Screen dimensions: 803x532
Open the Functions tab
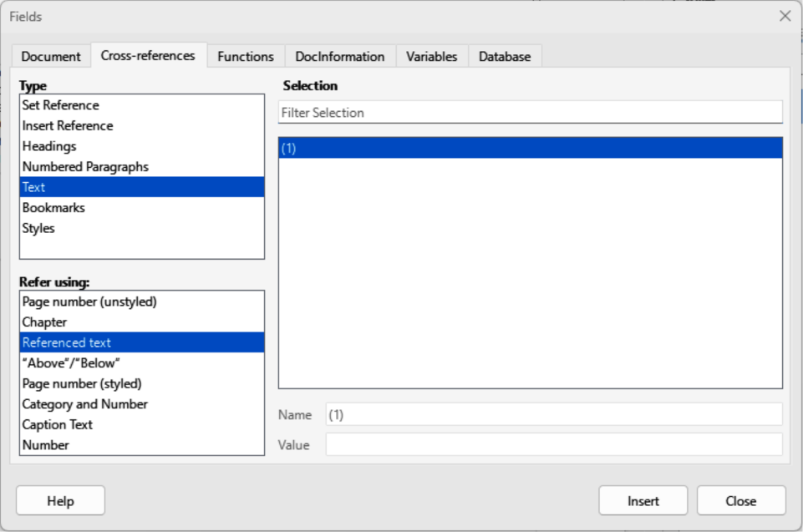(245, 57)
